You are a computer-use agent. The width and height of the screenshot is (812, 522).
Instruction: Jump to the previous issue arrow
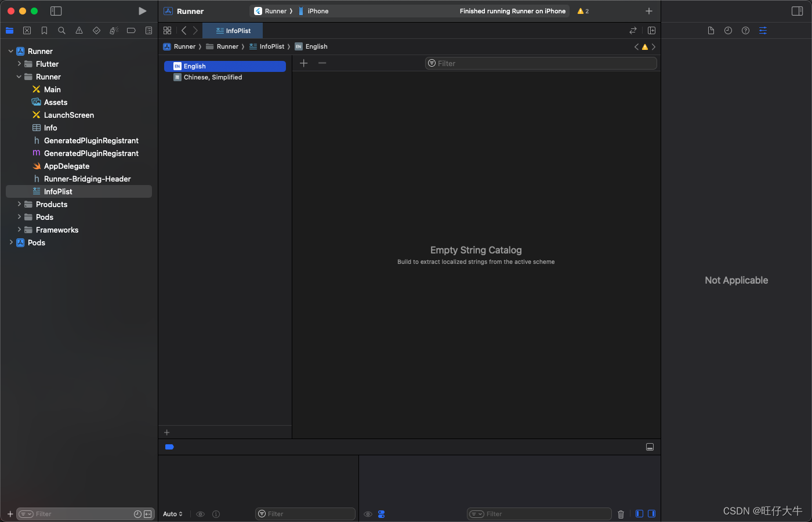636,46
